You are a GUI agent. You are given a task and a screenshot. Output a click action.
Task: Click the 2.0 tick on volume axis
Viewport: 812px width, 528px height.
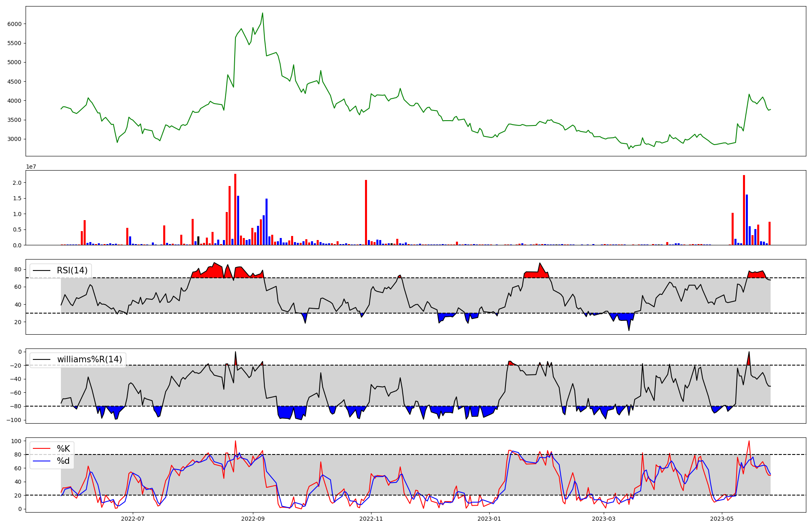coord(17,183)
